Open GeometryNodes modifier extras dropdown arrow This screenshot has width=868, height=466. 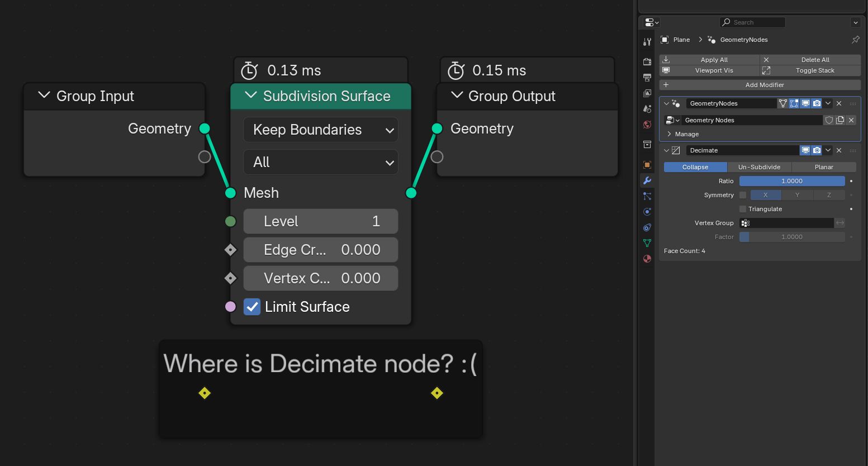828,103
